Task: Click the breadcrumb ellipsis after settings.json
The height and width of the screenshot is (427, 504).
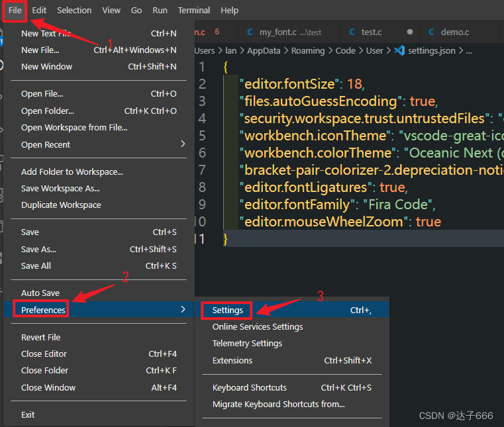Action: point(470,51)
